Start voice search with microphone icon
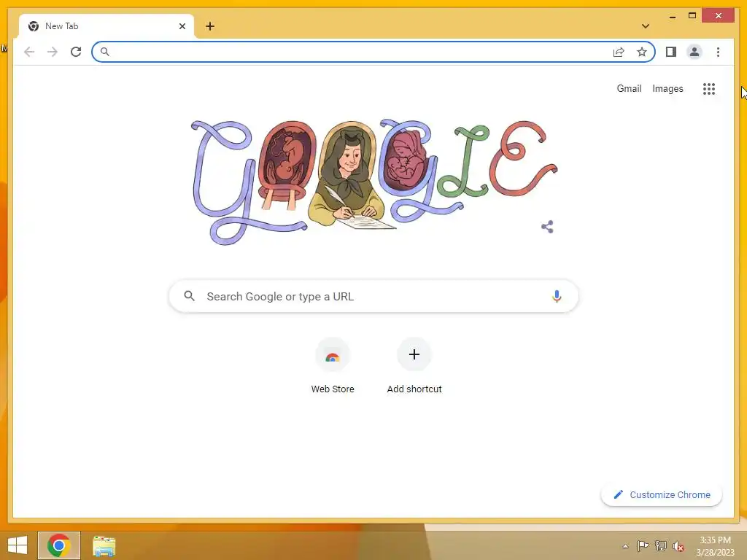The width and height of the screenshot is (747, 560). click(x=557, y=296)
